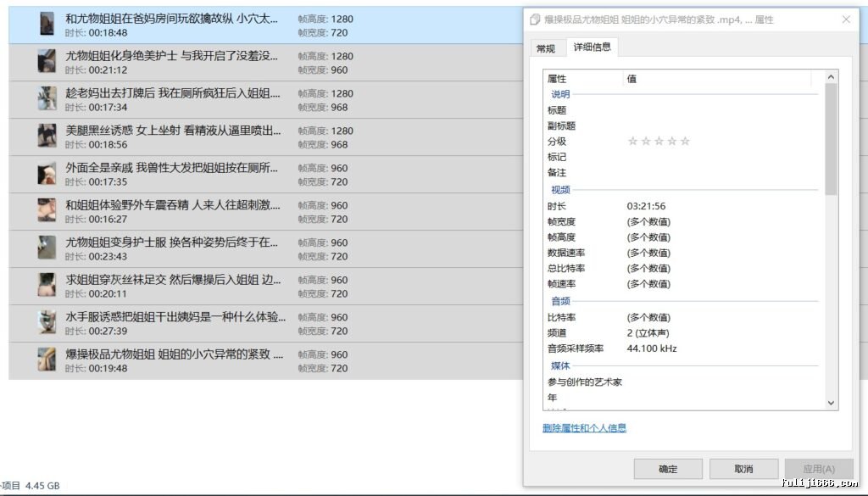The width and height of the screenshot is (868, 496).
Task: Click the 副标题 property row
Action: 682,125
